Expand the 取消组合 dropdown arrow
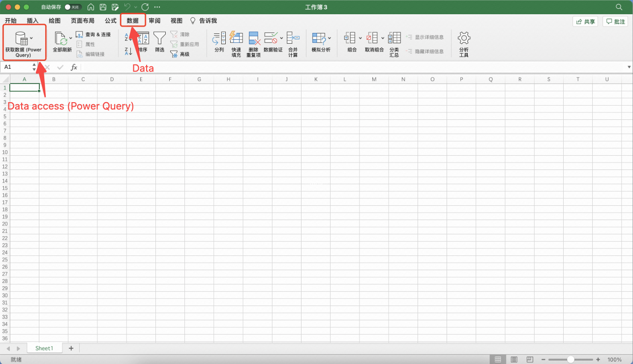The image size is (633, 364). click(x=383, y=38)
